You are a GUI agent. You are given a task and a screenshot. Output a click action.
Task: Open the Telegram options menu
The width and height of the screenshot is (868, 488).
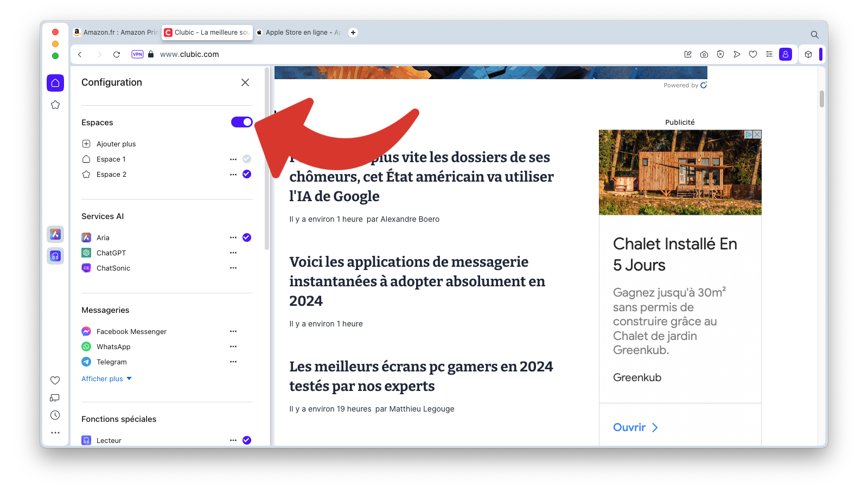coord(233,362)
